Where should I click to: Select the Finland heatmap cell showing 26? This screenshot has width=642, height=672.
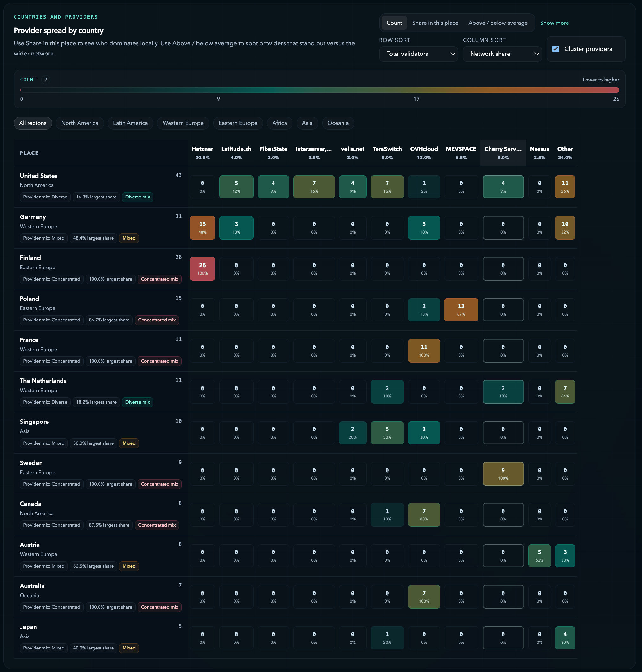point(202,268)
